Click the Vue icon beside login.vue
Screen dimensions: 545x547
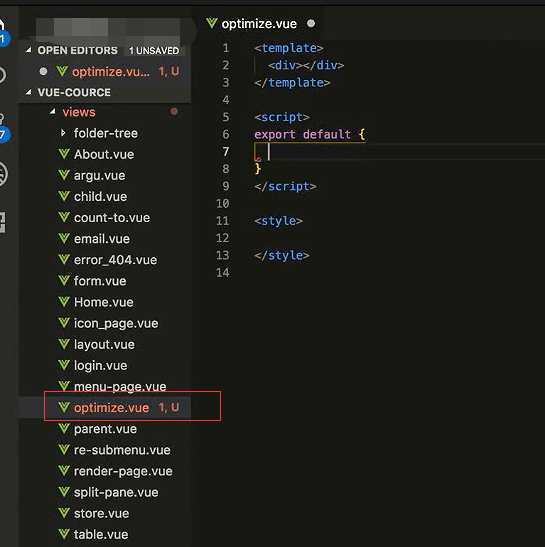coord(64,365)
